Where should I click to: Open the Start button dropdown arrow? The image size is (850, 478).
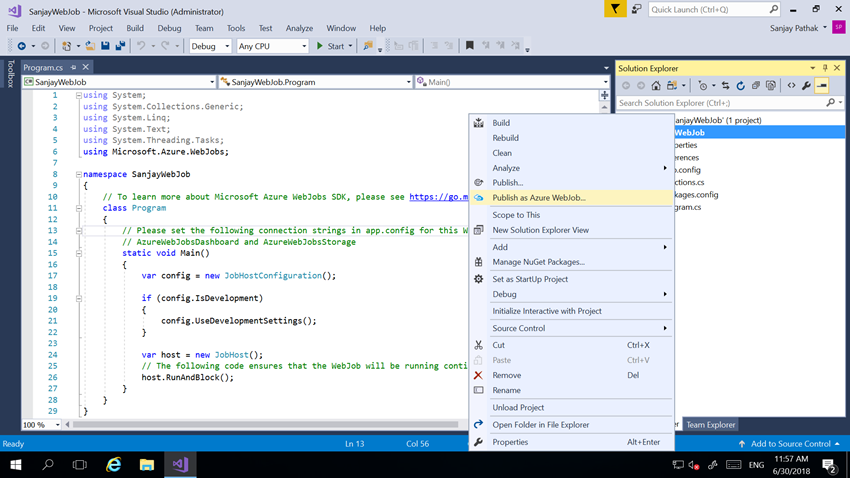tap(350, 46)
